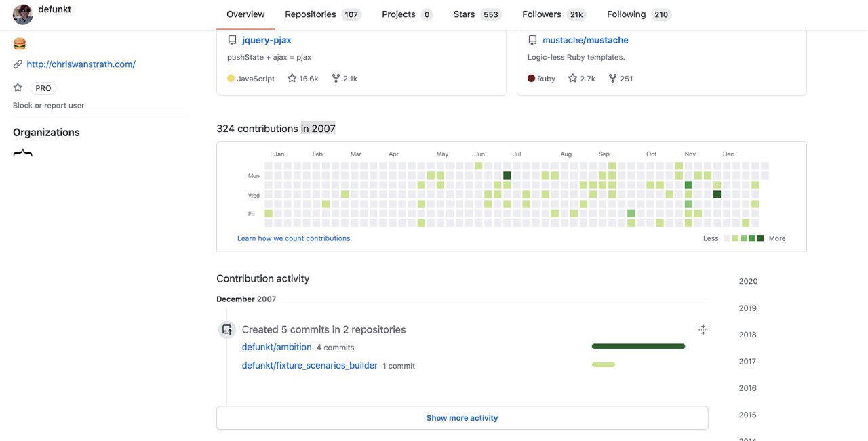The width and height of the screenshot is (868, 441).
Task: Select the darkest green cell in July
Action: tap(507, 175)
